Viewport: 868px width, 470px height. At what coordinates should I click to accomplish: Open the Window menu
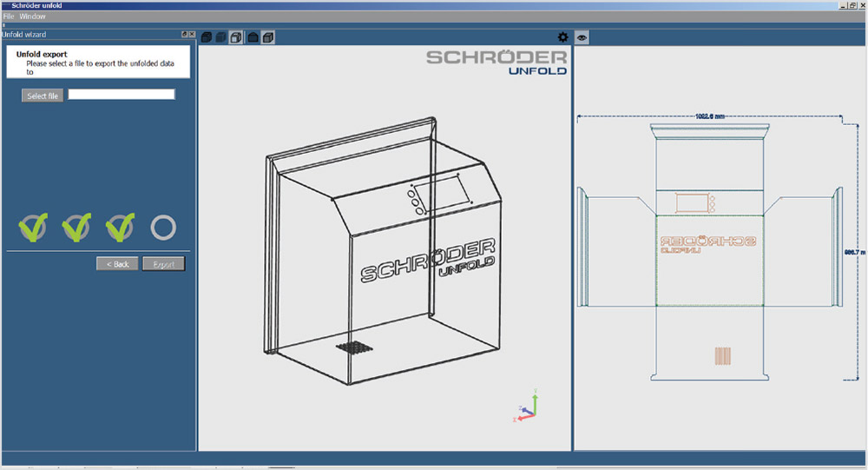[32, 17]
